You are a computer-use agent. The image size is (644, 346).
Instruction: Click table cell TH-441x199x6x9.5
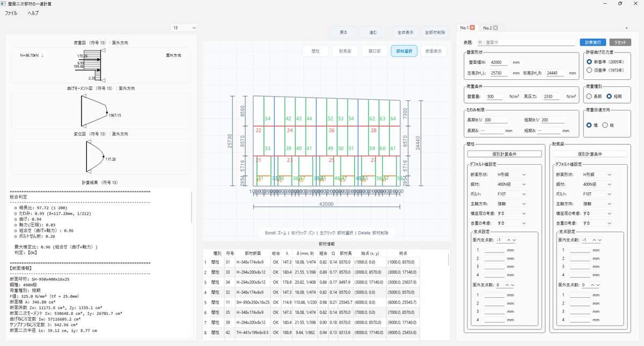coord(252,333)
